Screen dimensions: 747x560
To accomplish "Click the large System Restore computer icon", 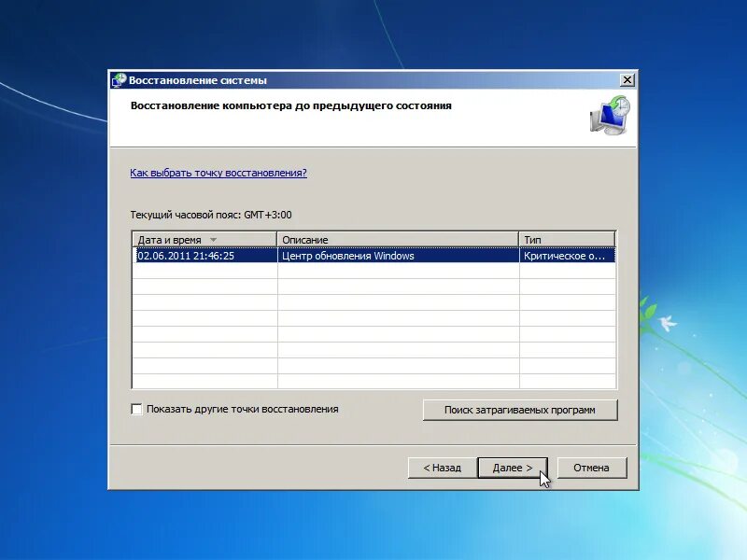I will (611, 115).
